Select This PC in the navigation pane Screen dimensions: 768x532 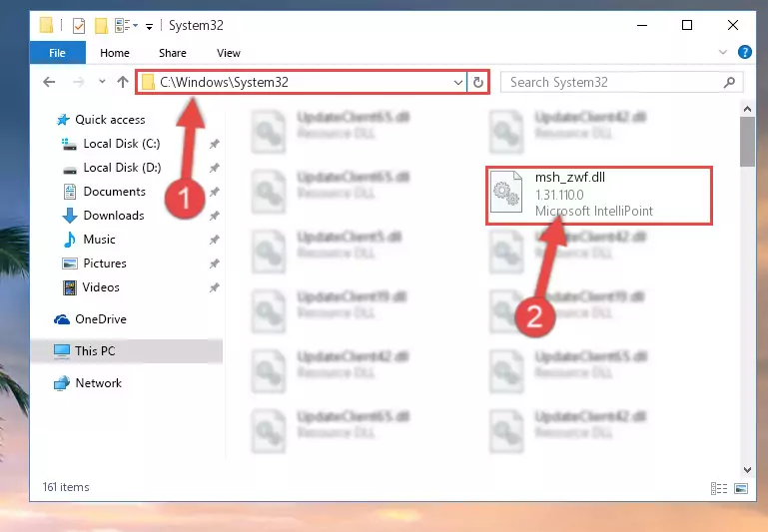[127, 351]
